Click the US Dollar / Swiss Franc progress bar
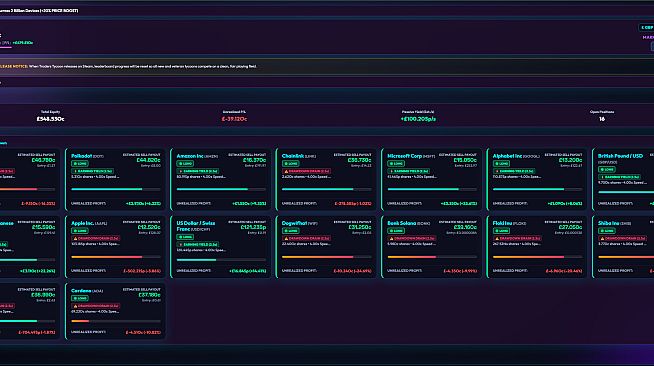Viewport: 654px width, 366px height. pyautogui.click(x=221, y=260)
